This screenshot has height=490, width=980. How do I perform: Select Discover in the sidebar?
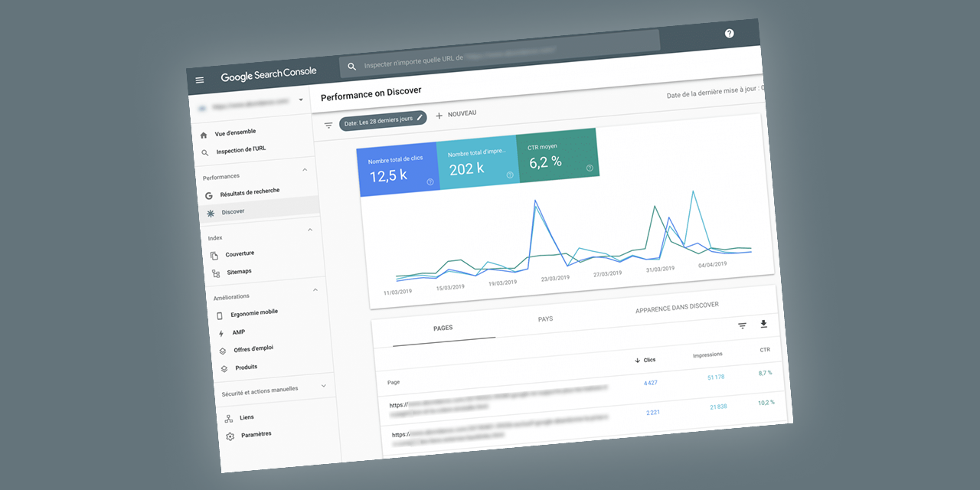pyautogui.click(x=233, y=211)
